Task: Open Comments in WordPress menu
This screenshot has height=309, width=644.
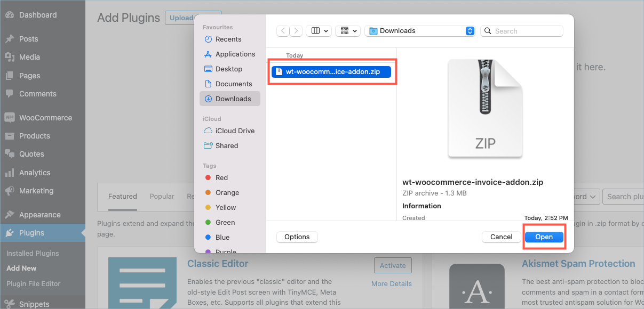Action: pos(43,94)
